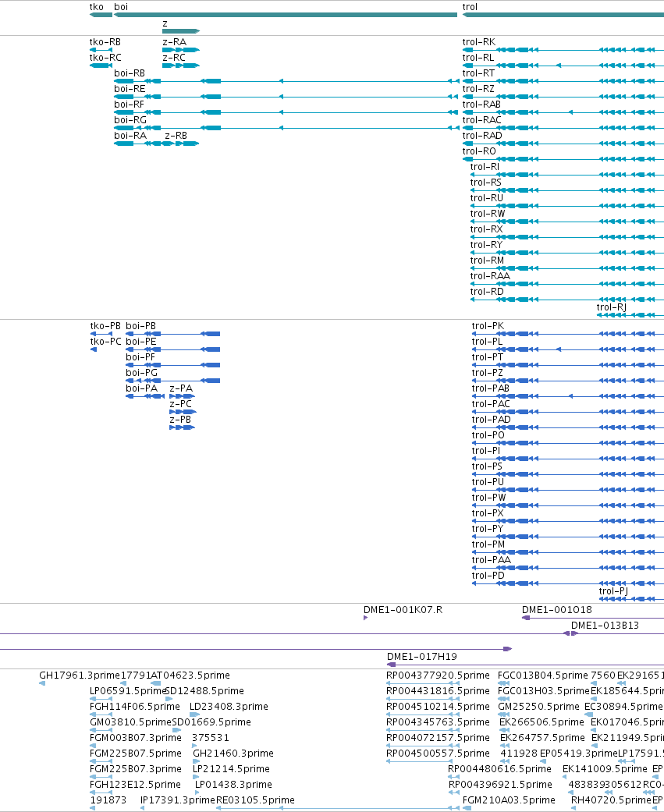Viewport: 664px width, 812px height.
Task: Click the z gene label
Action: (165, 24)
